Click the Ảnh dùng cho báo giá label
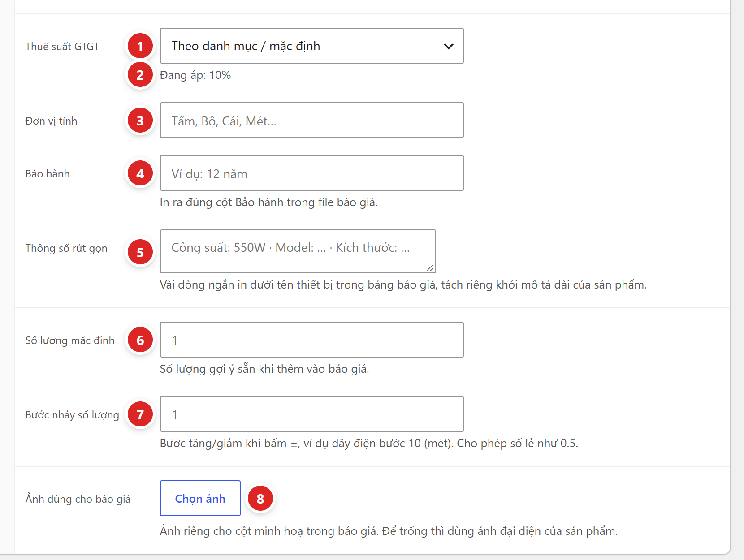 78,499
